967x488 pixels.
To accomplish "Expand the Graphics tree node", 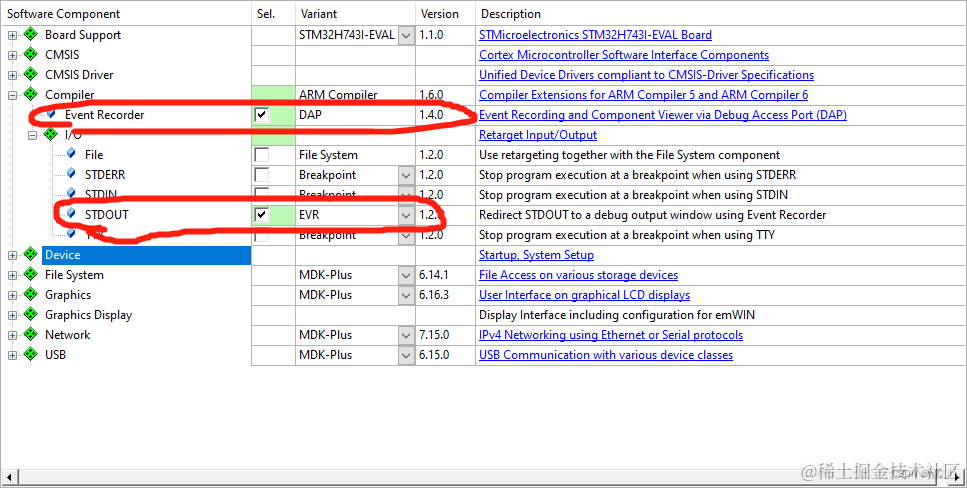I will (x=12, y=296).
